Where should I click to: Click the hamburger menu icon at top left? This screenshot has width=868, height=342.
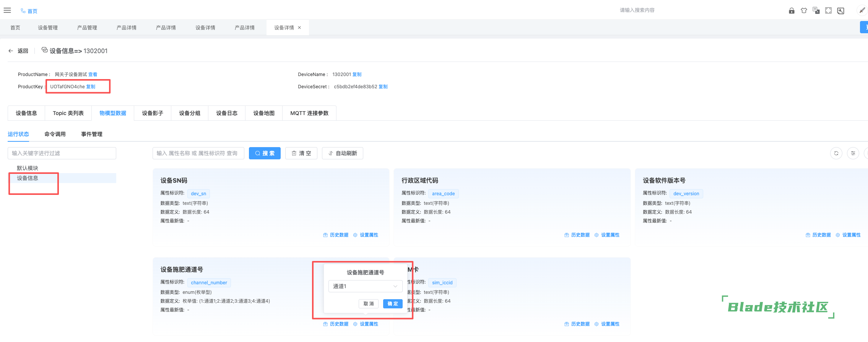click(x=7, y=10)
